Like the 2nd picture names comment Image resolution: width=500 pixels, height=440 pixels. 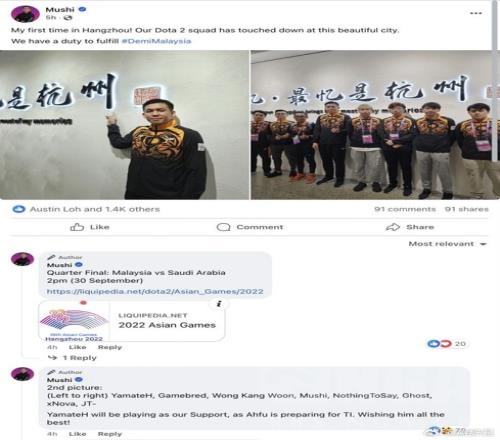pos(77,434)
